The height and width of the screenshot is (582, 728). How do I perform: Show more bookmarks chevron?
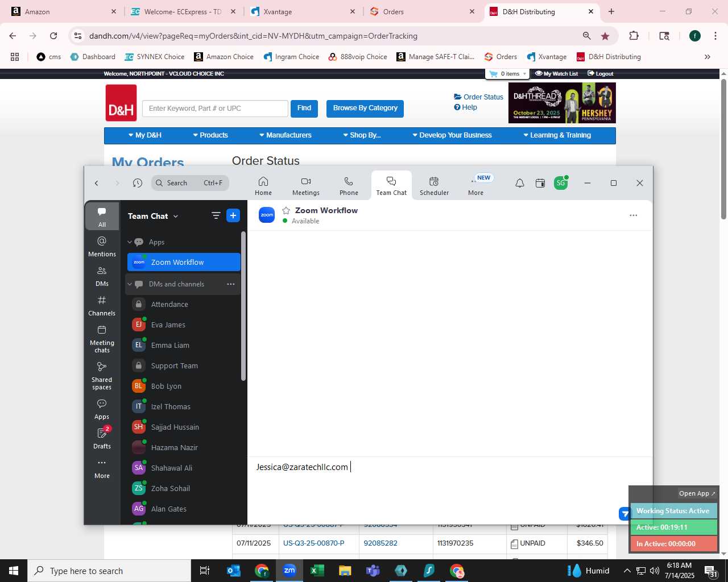click(708, 57)
